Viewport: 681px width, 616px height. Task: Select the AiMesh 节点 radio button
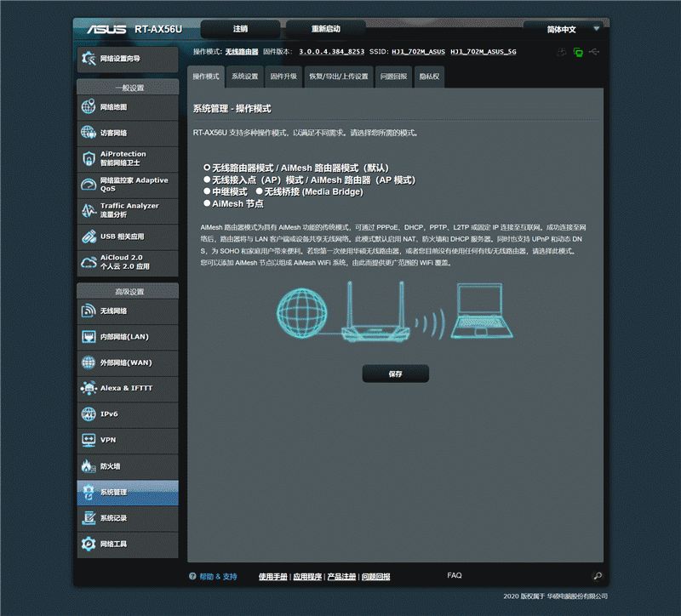207,203
